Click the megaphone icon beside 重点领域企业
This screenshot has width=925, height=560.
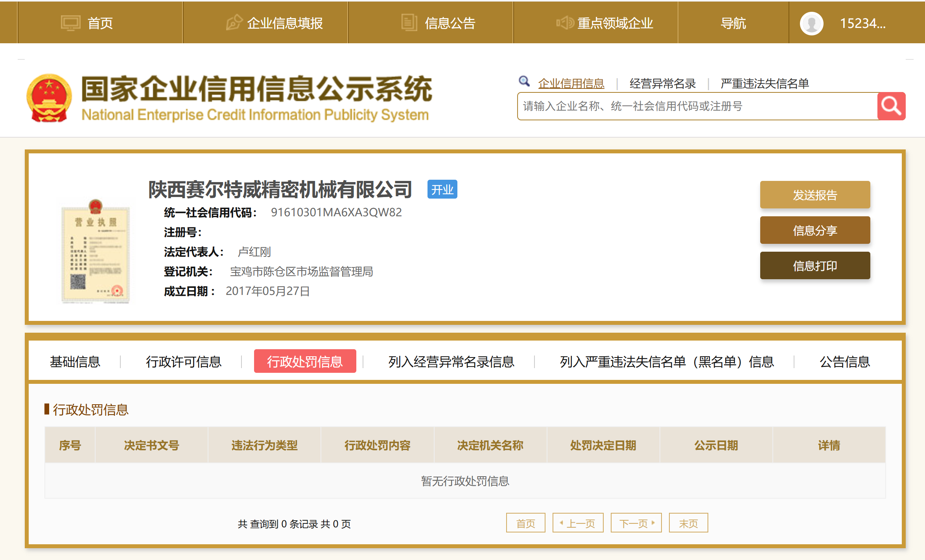[565, 23]
